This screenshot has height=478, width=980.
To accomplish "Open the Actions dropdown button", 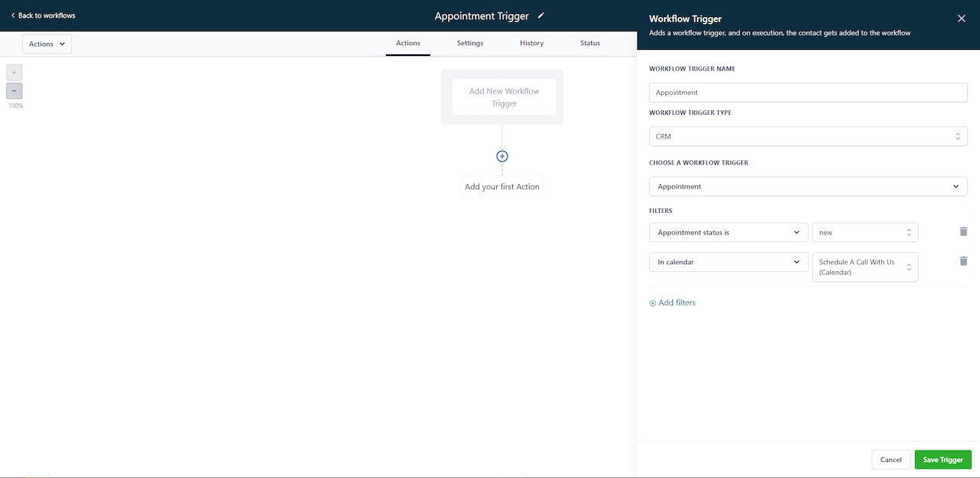I will click(47, 44).
